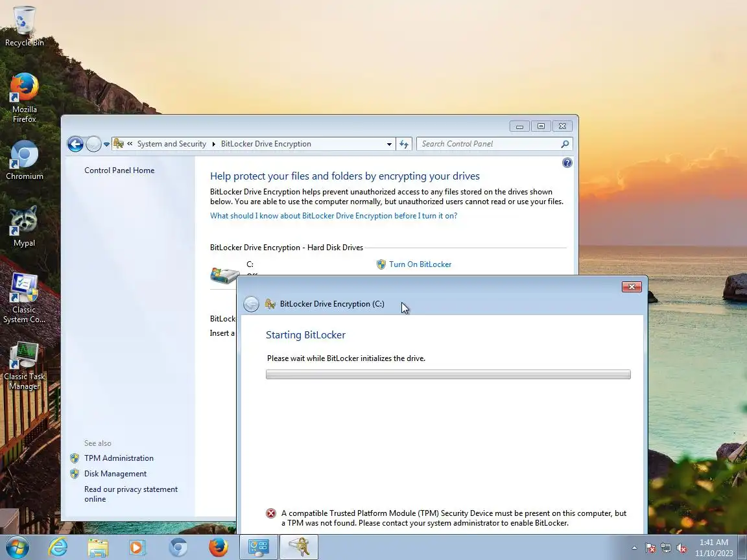Close the Control Panel window
The width and height of the screenshot is (747, 560).
point(562,126)
